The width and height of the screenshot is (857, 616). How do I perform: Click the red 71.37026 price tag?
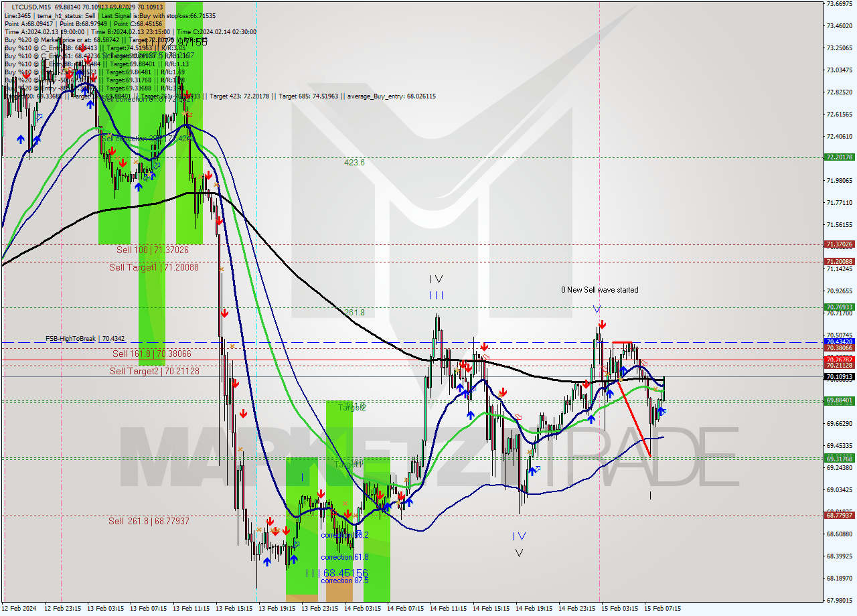pyautogui.click(x=839, y=244)
